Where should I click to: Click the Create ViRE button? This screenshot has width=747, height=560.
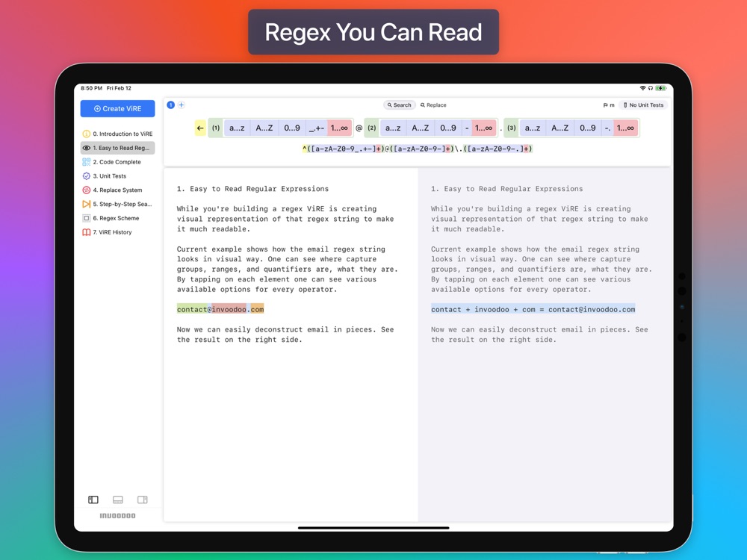coord(118,108)
